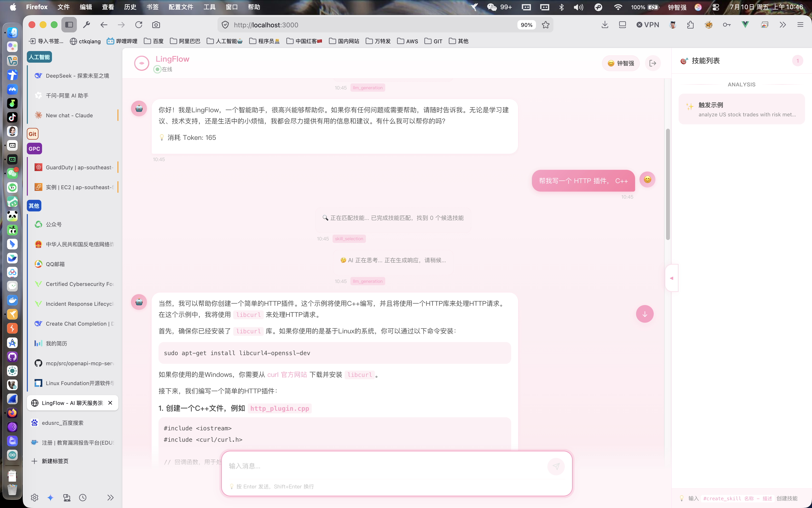
Task: Open the 人工智能 bookmarks folder
Action: pyautogui.click(x=225, y=41)
